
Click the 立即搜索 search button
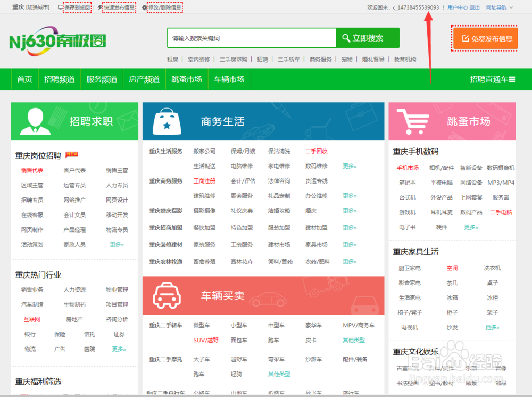tap(369, 38)
